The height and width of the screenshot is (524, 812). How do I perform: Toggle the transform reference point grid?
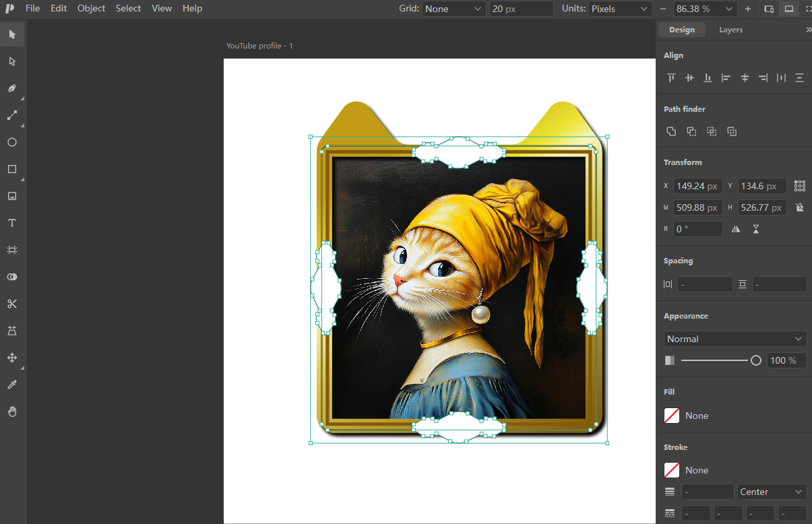point(800,186)
